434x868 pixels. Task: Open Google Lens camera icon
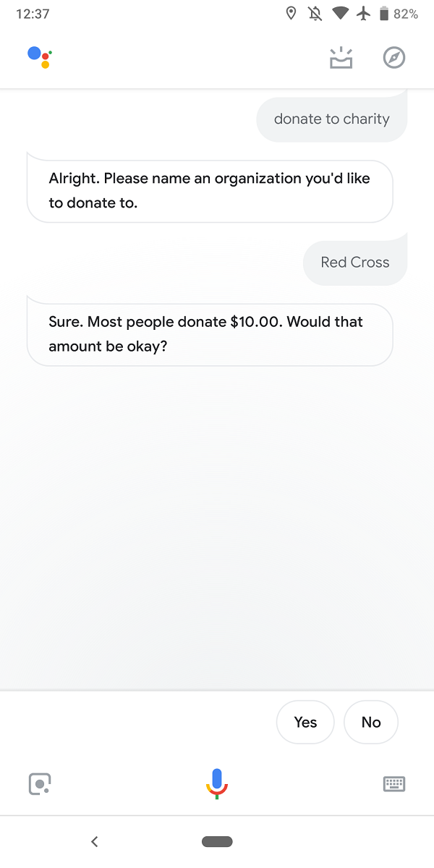(x=40, y=784)
